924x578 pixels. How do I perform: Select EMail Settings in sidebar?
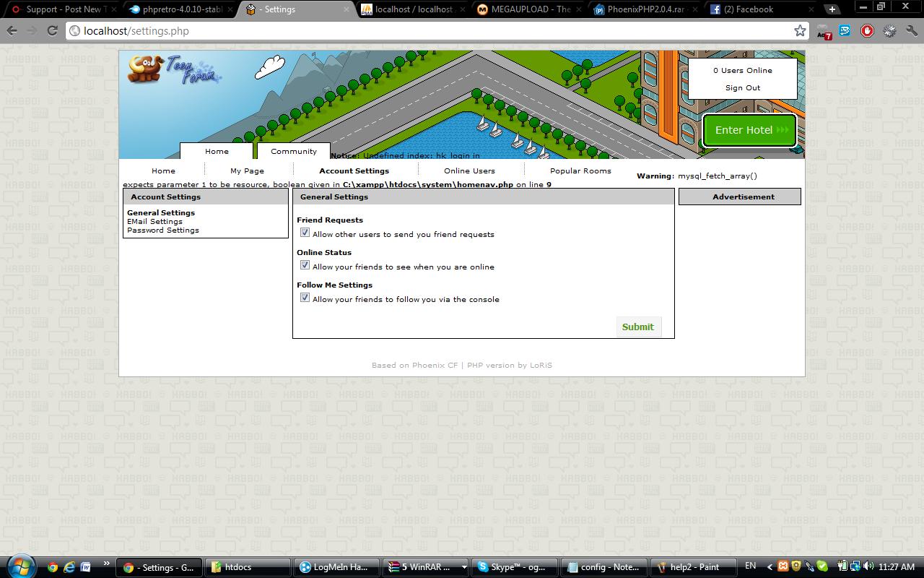(154, 221)
